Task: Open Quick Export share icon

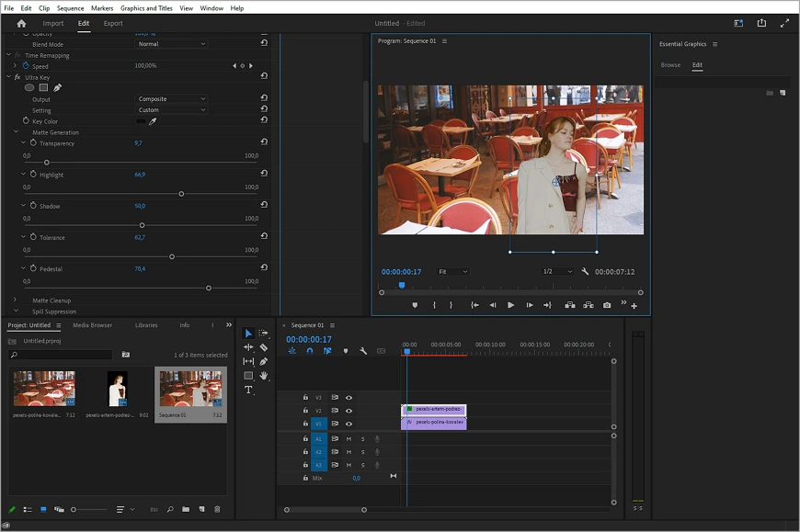Action: 761,23
